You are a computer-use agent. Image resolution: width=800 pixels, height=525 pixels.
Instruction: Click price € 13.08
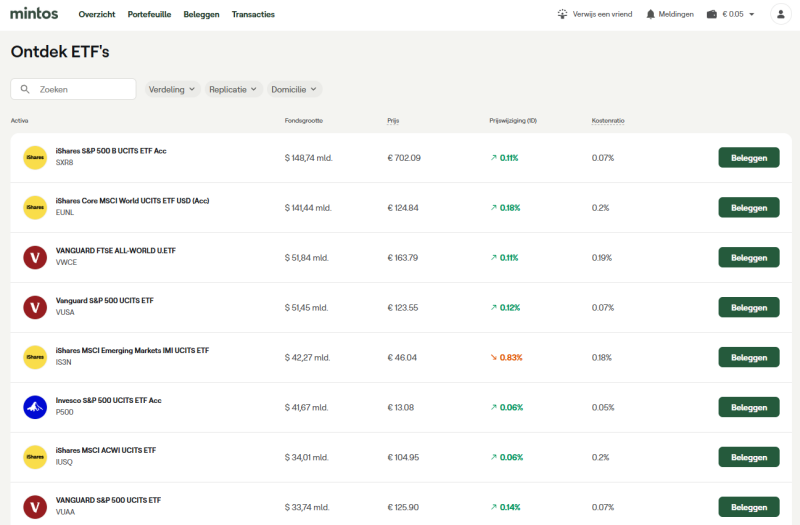(x=401, y=408)
